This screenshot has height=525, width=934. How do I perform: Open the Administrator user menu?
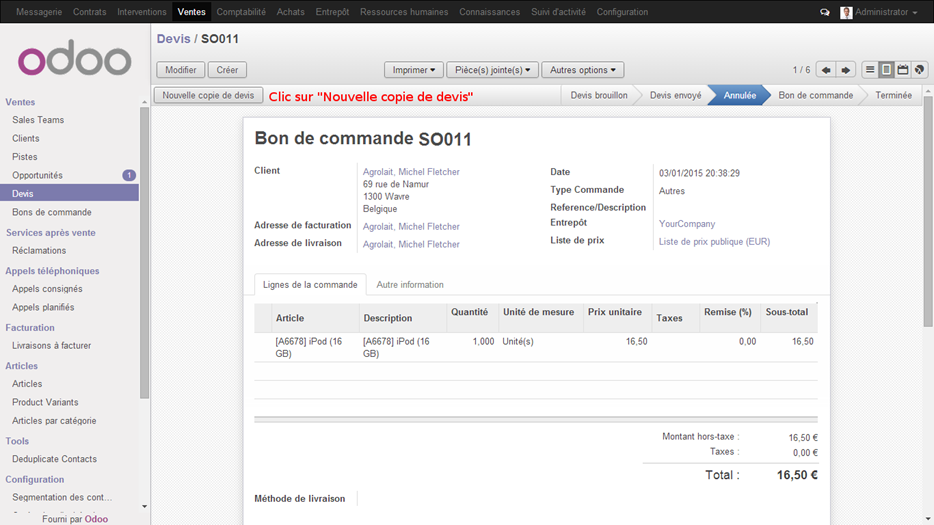tap(886, 12)
